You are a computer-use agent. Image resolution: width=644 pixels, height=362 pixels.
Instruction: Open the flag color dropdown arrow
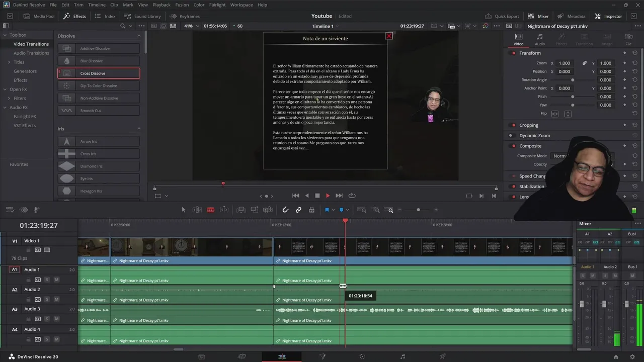tap(333, 210)
